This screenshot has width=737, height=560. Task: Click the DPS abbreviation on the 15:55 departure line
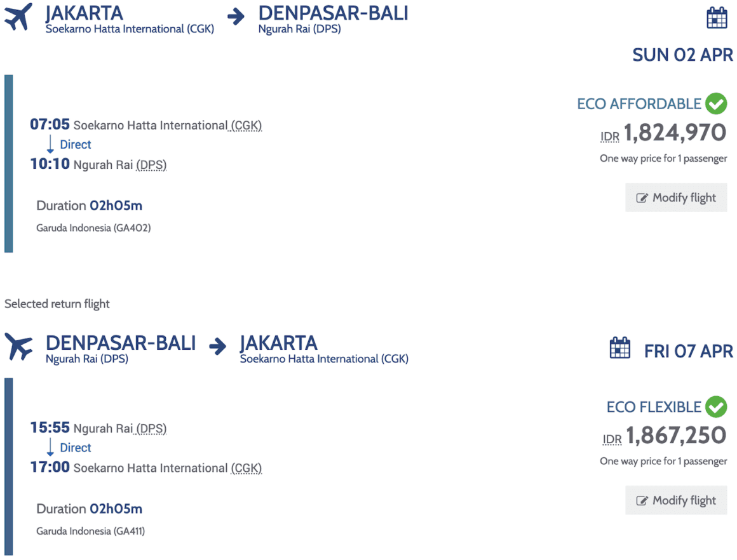click(151, 429)
